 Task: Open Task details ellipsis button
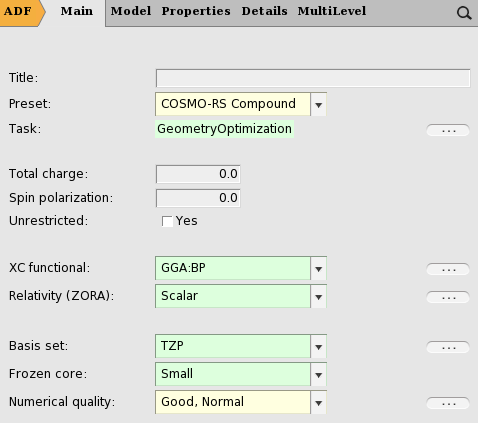coord(448,130)
